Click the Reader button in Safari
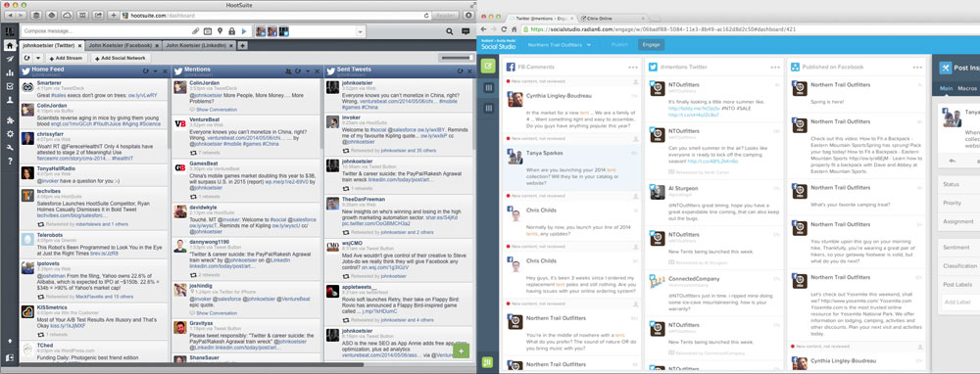Viewport: 980px width, 374px height. (445, 15)
